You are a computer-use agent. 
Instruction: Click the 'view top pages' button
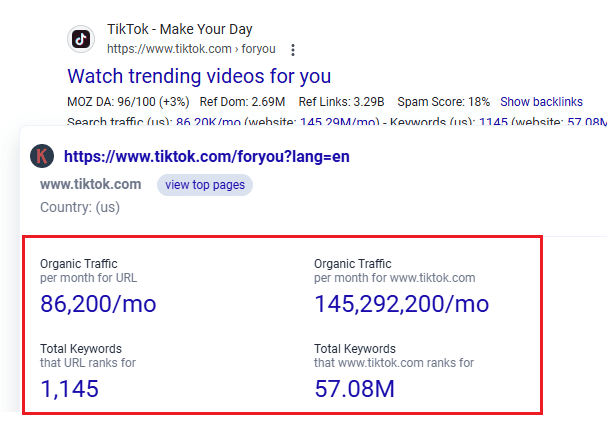pos(205,185)
